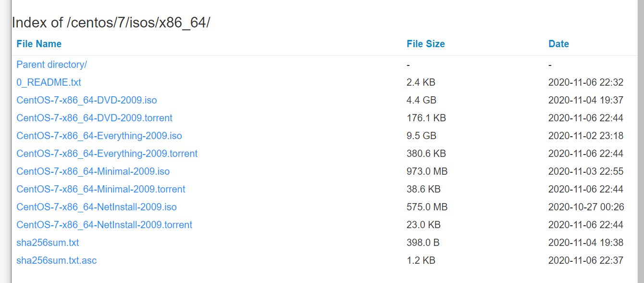
Task: Download the 0_README.txt file
Action: click(x=48, y=82)
